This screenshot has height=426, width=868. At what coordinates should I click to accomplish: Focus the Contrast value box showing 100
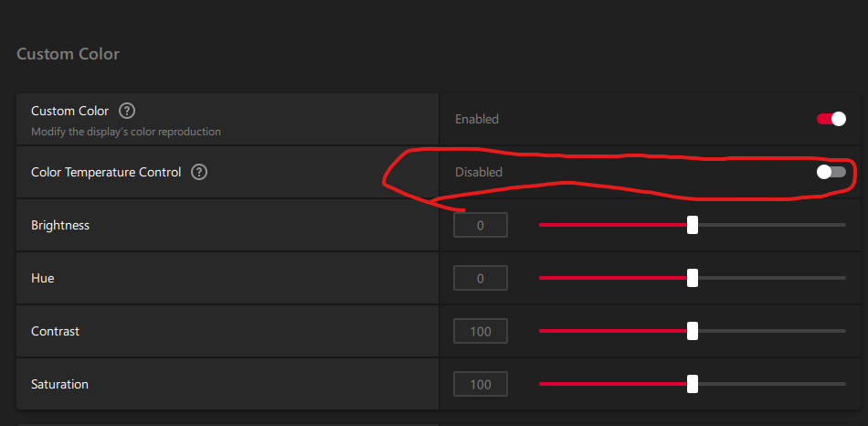[481, 331]
